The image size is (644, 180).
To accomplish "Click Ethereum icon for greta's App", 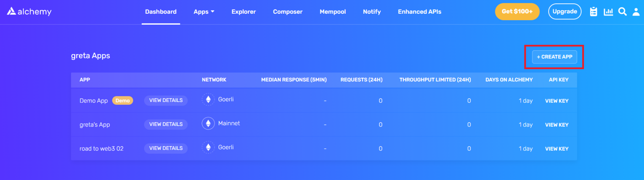I will click(x=208, y=124).
